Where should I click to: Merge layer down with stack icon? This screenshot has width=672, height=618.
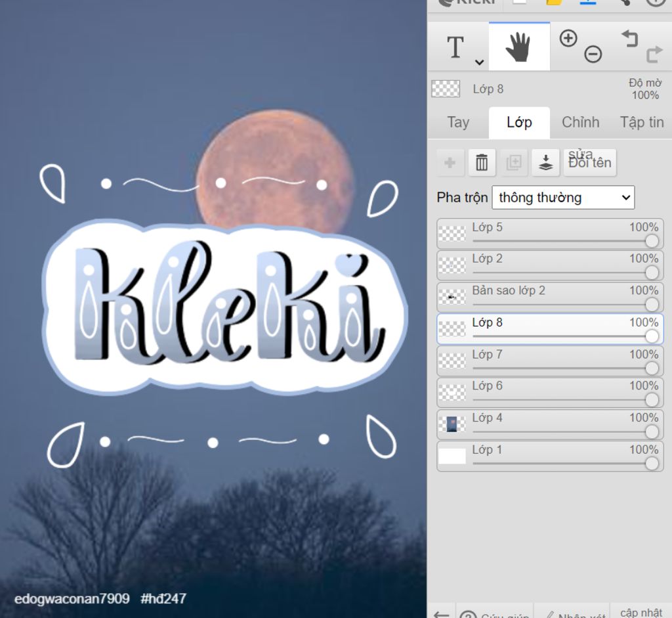(545, 162)
